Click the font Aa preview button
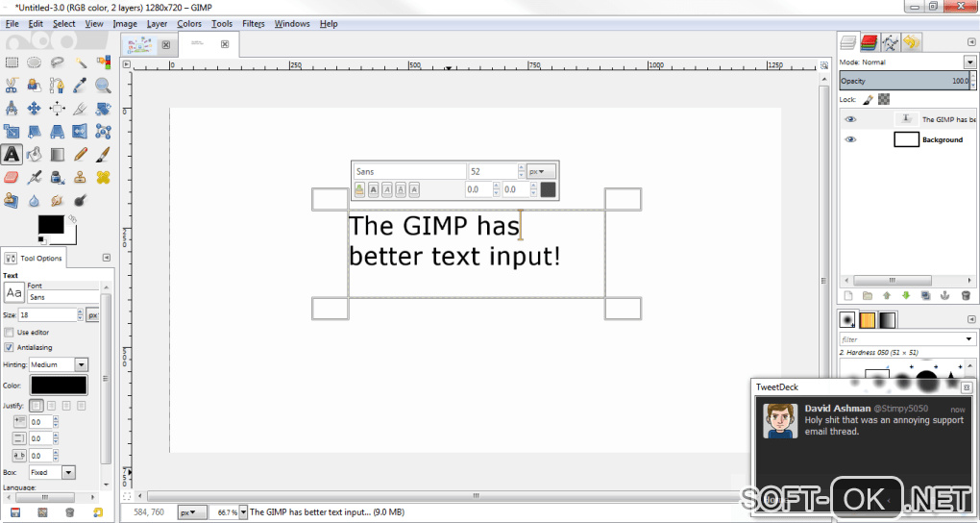 (x=13, y=293)
